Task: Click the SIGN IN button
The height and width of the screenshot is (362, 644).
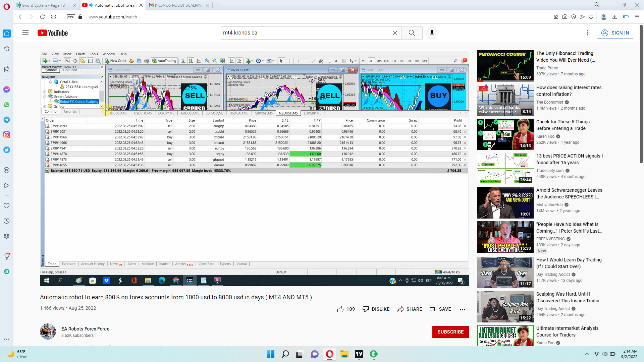Action: pos(614,33)
